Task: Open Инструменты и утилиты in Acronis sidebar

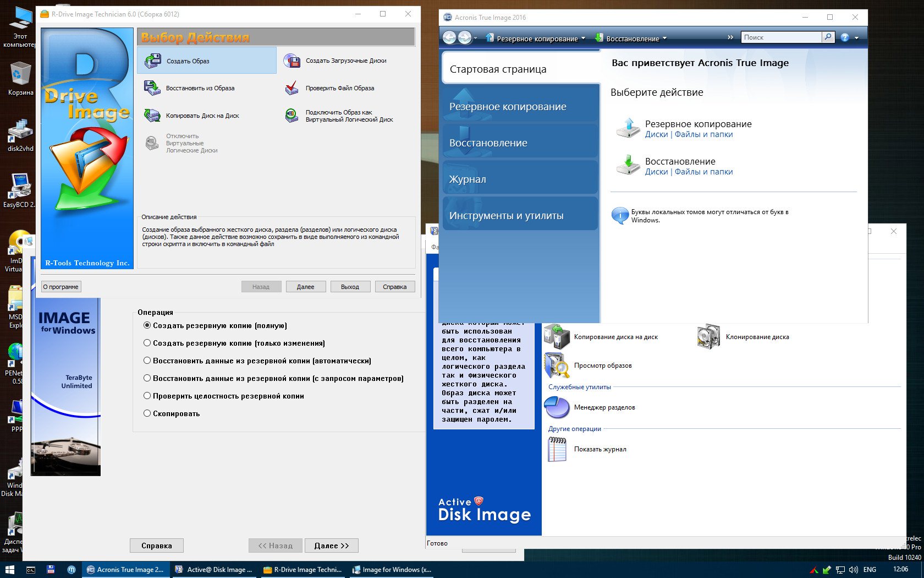Action: pos(520,215)
